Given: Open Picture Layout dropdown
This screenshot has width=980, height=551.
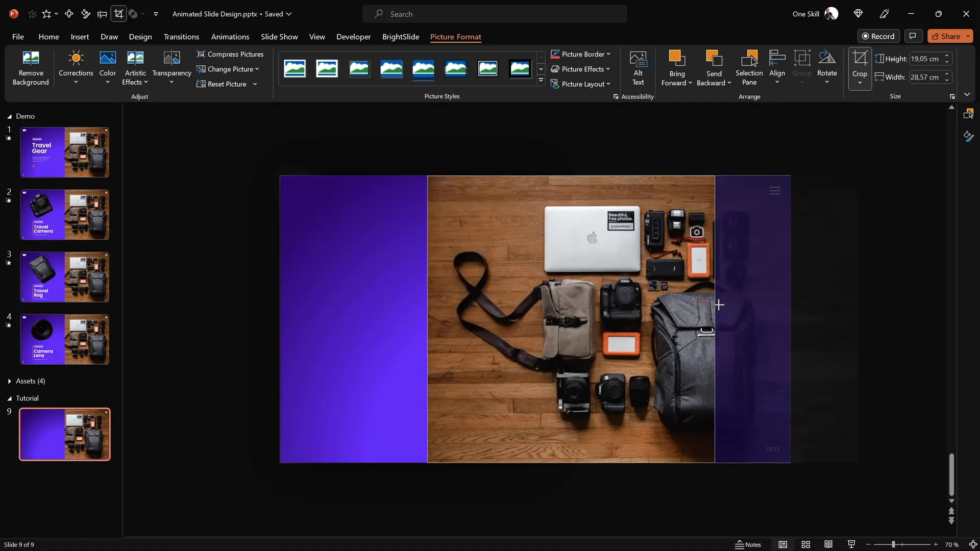Looking at the screenshot, I should click(581, 84).
